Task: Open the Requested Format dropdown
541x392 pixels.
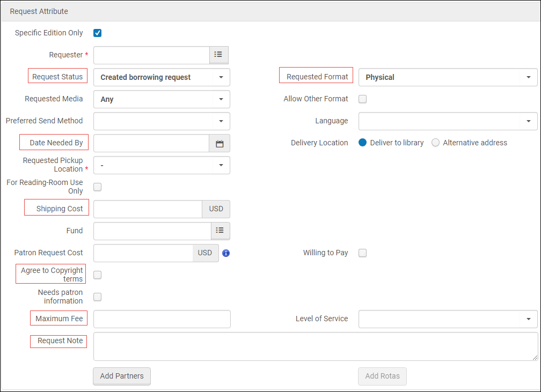Action: (x=448, y=77)
